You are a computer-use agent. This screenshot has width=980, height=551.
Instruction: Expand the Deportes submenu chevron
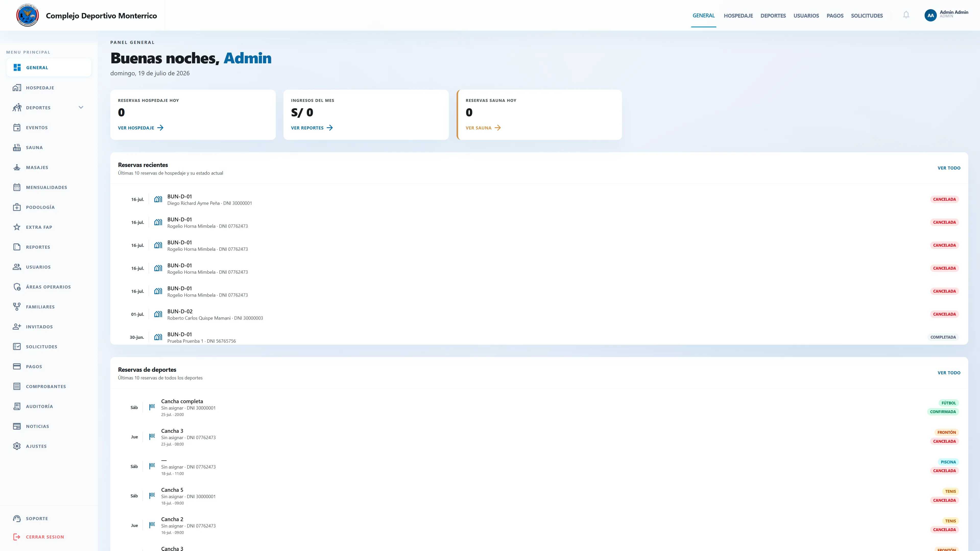(81, 108)
